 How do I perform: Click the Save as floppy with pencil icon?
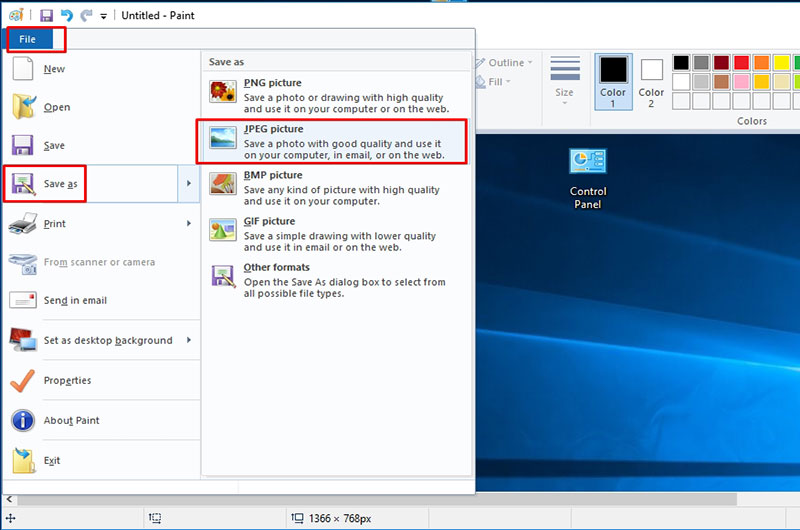coord(23,184)
